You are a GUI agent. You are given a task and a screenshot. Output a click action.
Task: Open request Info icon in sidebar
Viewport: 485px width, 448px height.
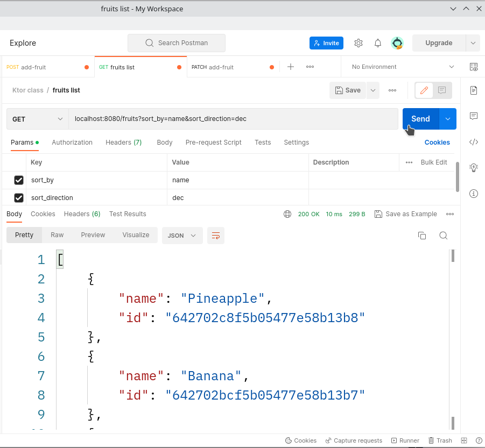(474, 194)
